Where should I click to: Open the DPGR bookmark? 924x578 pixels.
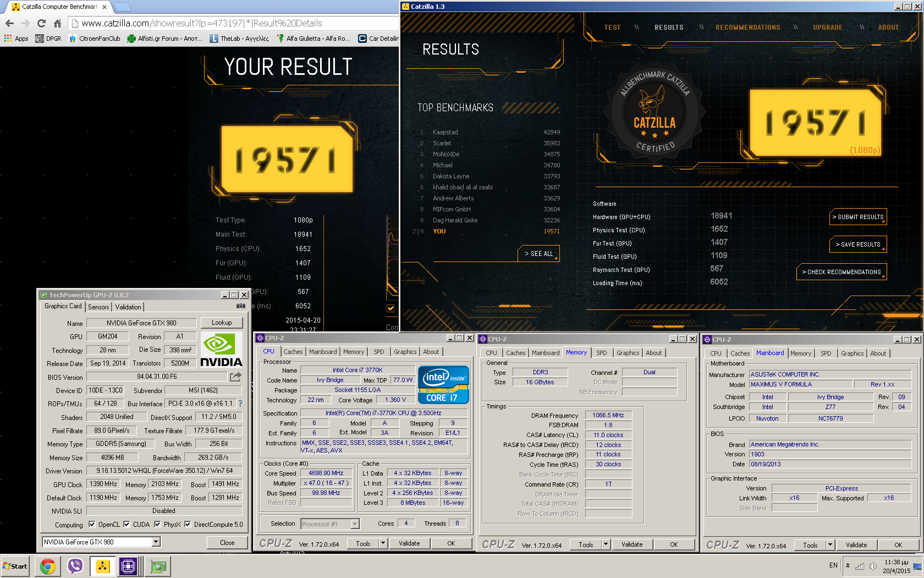click(x=48, y=39)
